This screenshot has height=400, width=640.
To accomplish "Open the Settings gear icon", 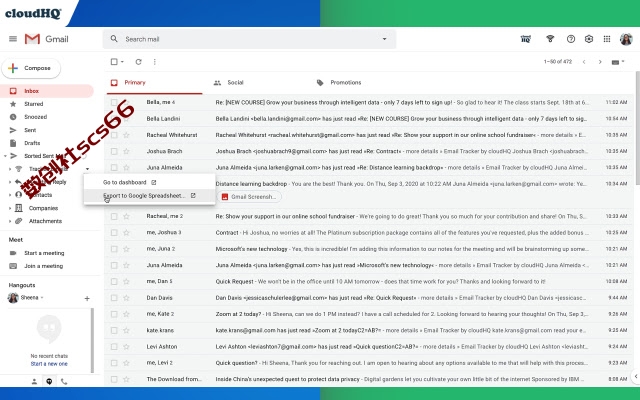I will (x=589, y=39).
